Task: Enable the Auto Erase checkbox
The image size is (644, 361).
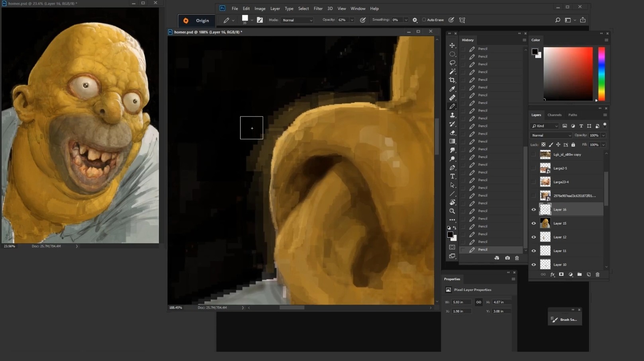Action: coord(424,20)
